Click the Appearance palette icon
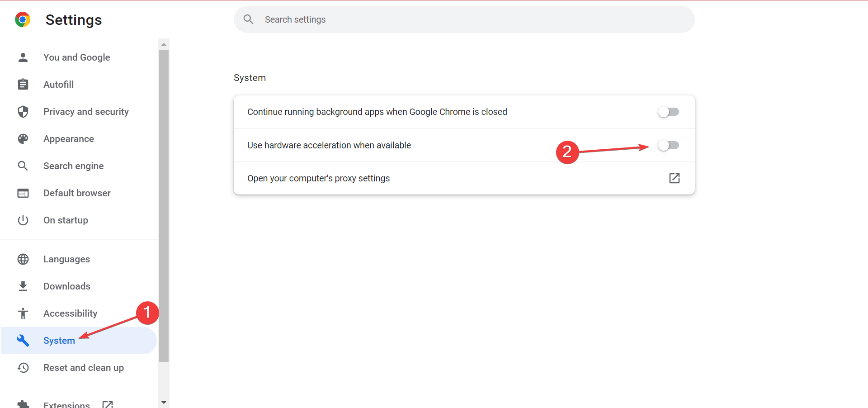The height and width of the screenshot is (408, 868). click(23, 139)
